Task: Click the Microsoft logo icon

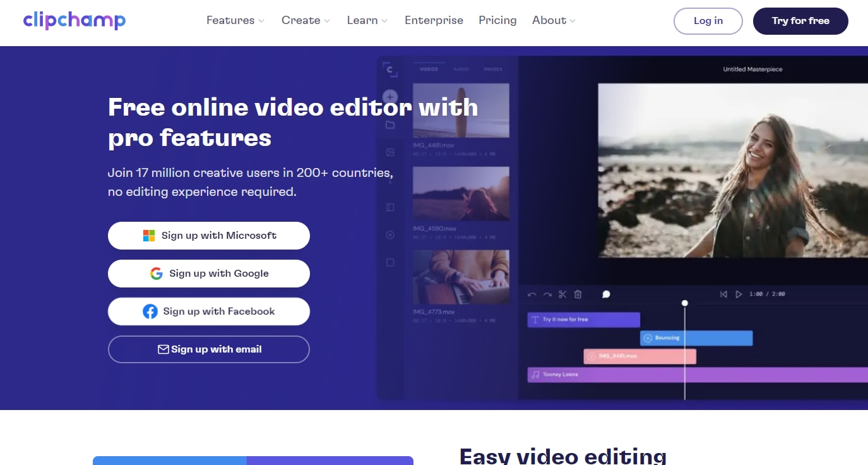Action: (149, 236)
